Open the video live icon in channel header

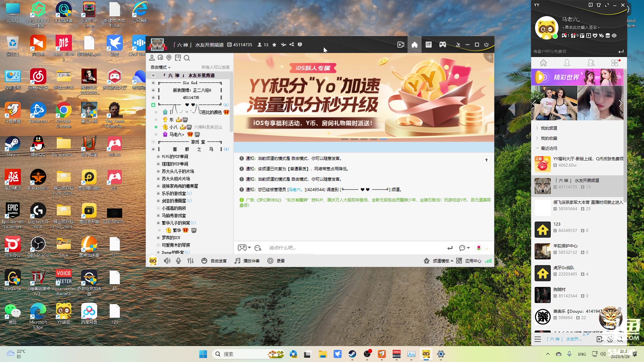pos(400,45)
